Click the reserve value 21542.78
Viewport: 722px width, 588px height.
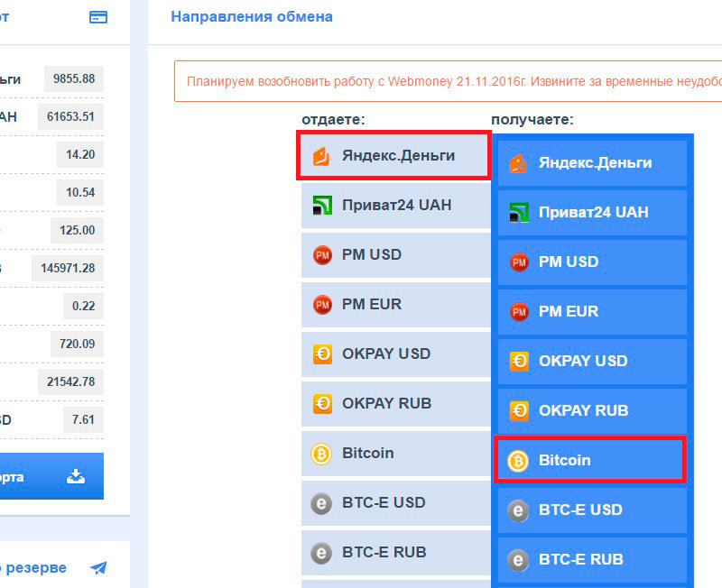click(x=71, y=381)
